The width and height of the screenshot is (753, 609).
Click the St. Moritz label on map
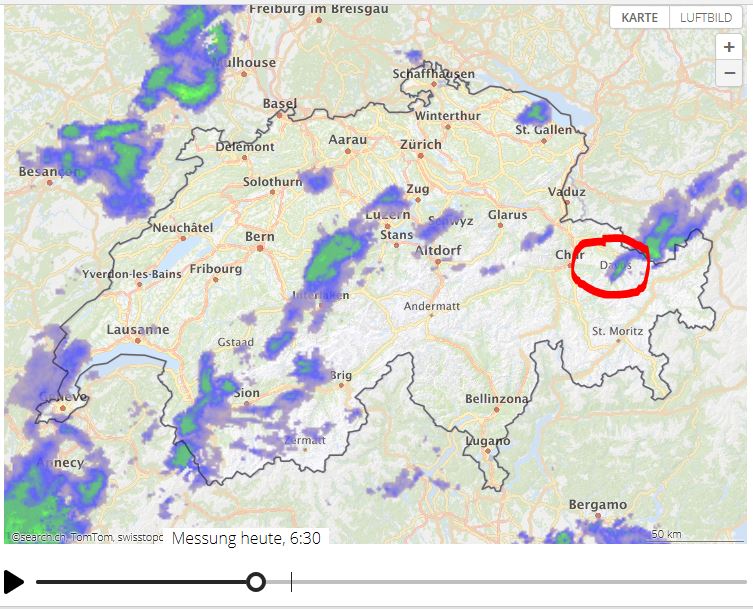point(617,331)
